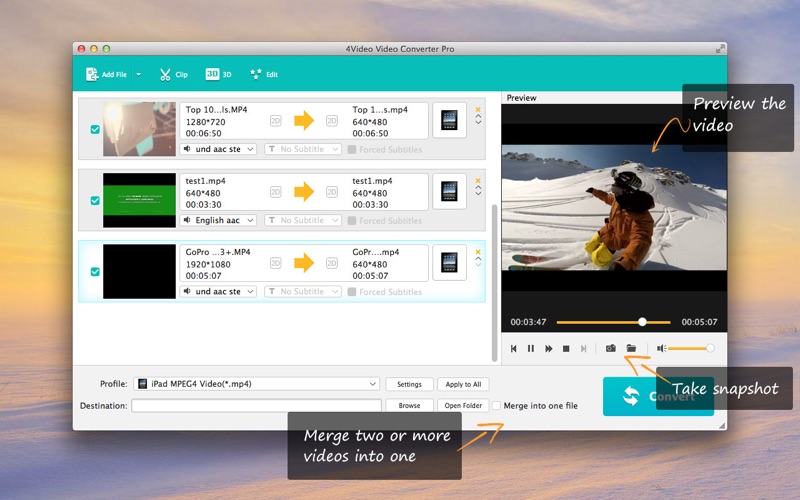
Task: Open the 3D settings tool
Action: coord(218,74)
